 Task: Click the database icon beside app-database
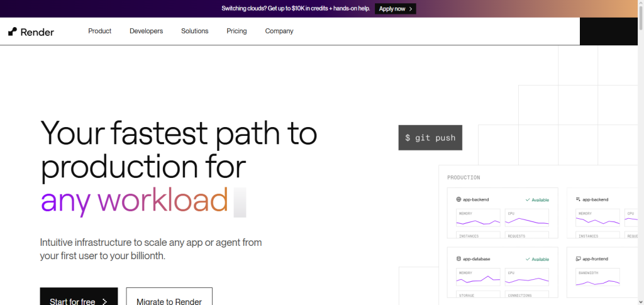[x=458, y=259]
